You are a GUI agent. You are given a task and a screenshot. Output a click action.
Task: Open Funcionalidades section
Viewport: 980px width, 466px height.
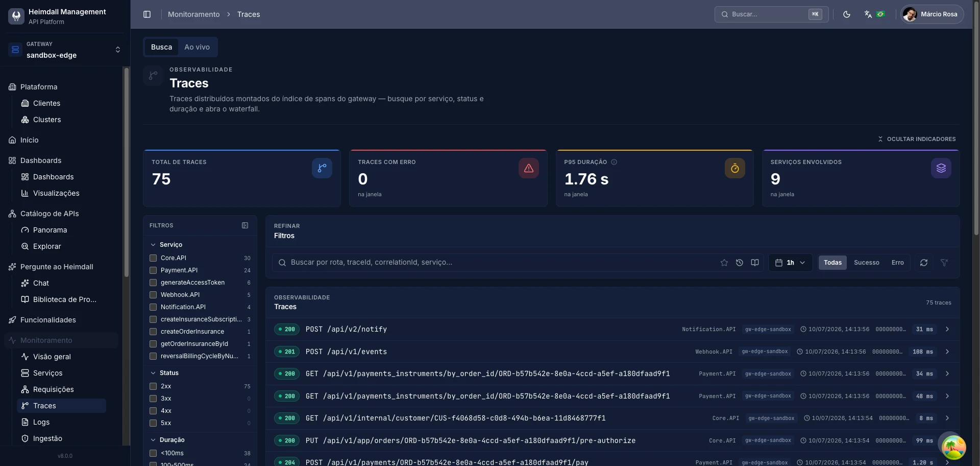point(48,320)
